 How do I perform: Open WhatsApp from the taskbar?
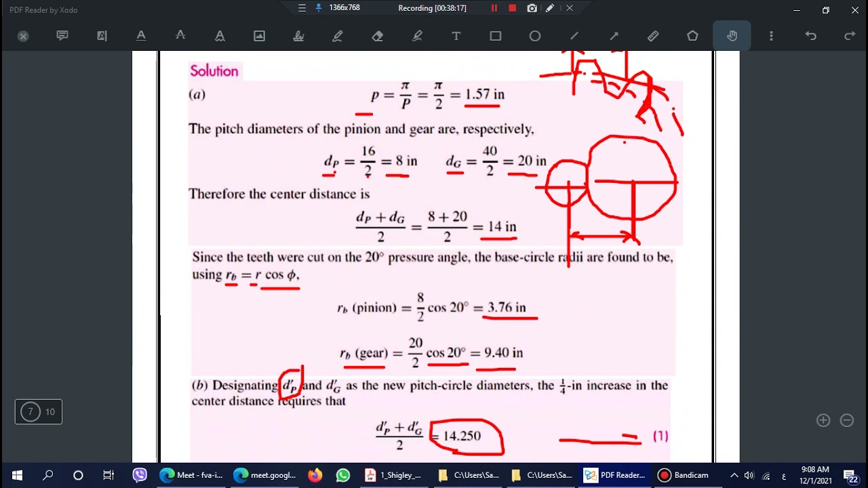(x=343, y=475)
